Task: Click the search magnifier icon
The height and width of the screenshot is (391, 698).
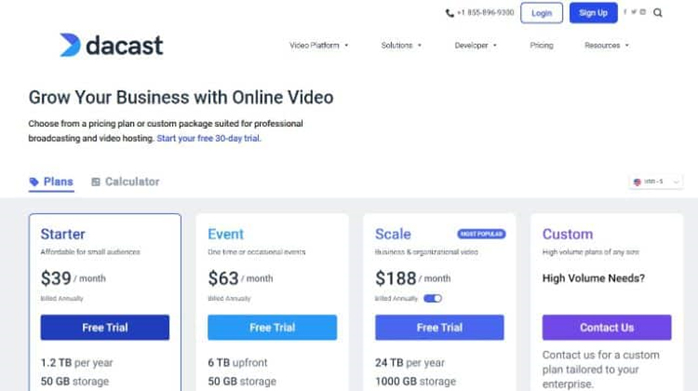Action: (657, 13)
